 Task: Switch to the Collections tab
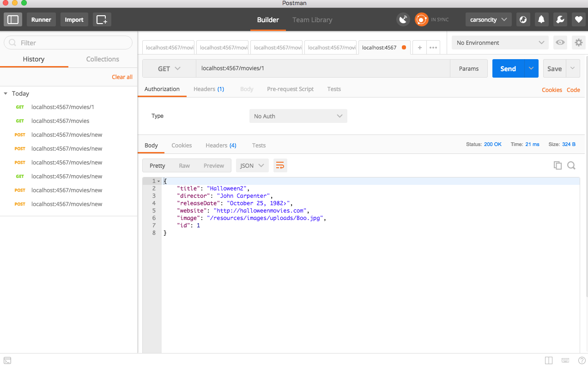click(102, 59)
